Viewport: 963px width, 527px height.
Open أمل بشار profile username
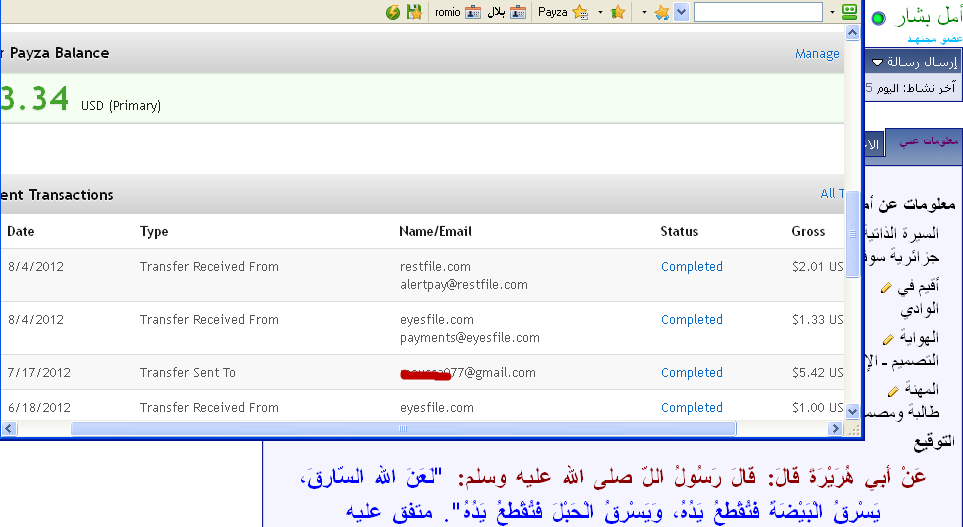click(927, 17)
